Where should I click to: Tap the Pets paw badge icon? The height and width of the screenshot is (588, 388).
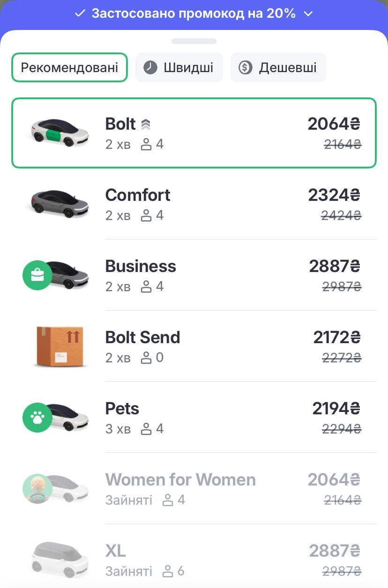click(37, 418)
